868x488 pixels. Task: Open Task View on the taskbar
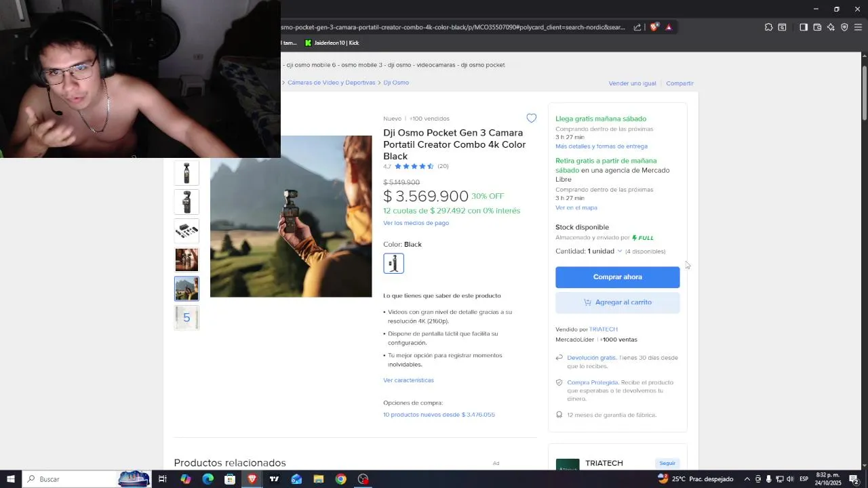tap(163, 479)
